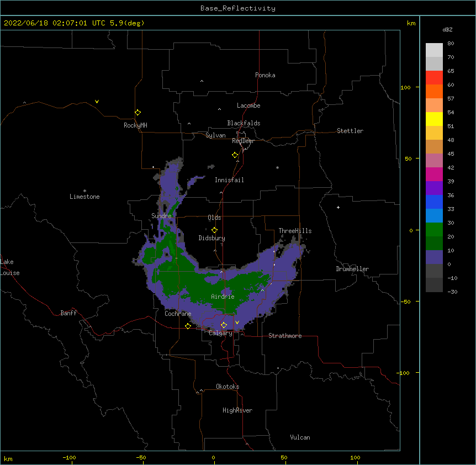Viewport: 476px width, 465px height.
Task: Click the dBZ legend heading
Action: [447, 29]
